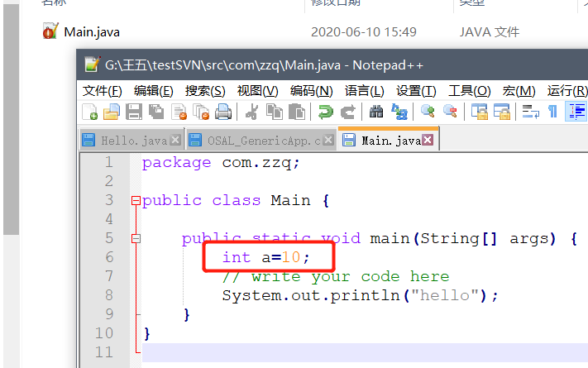Click the JAVA 文件 type cell
Viewport: 588px width, 368px height.
tap(490, 32)
